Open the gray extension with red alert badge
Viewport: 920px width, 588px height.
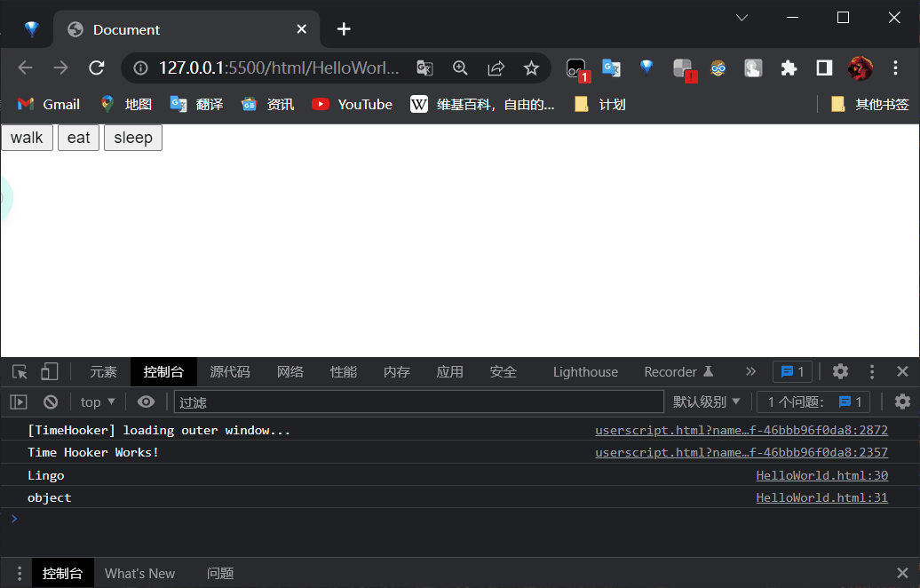[x=684, y=70]
